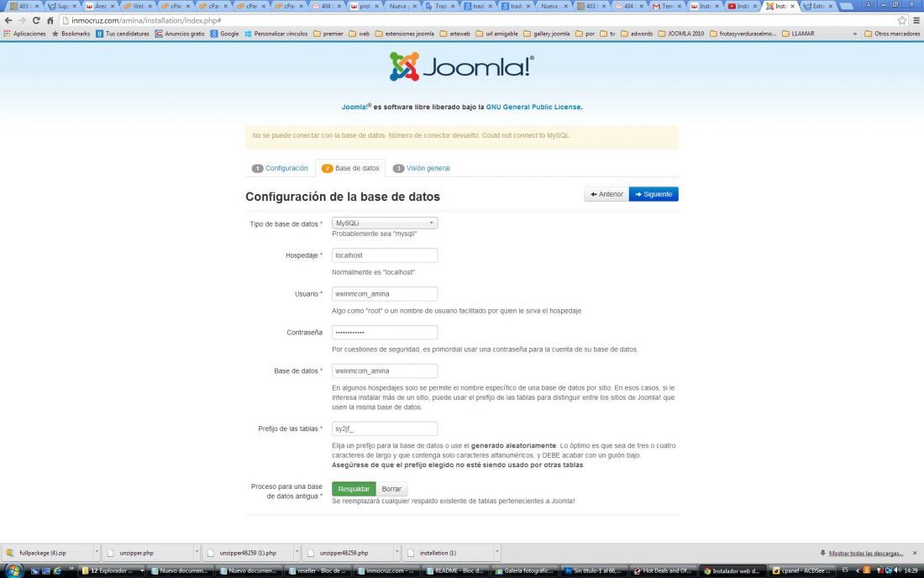The height and width of the screenshot is (578, 924).
Task: Switch to the reseller - Bloc taskbar window
Action: (319, 570)
